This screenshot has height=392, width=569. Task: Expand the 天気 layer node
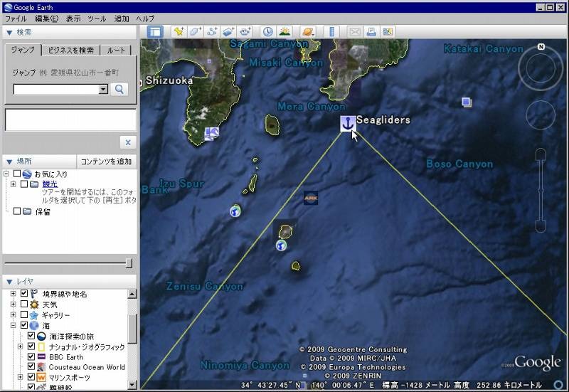(14, 304)
